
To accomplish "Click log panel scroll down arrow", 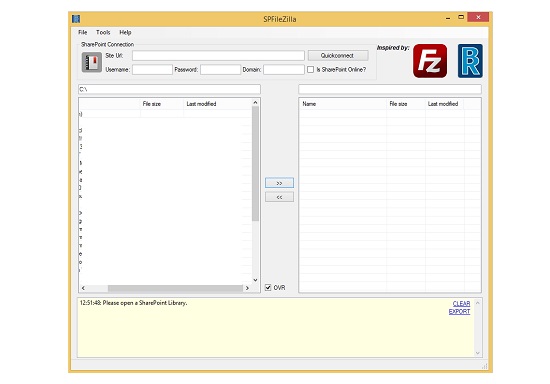I will click(477, 353).
